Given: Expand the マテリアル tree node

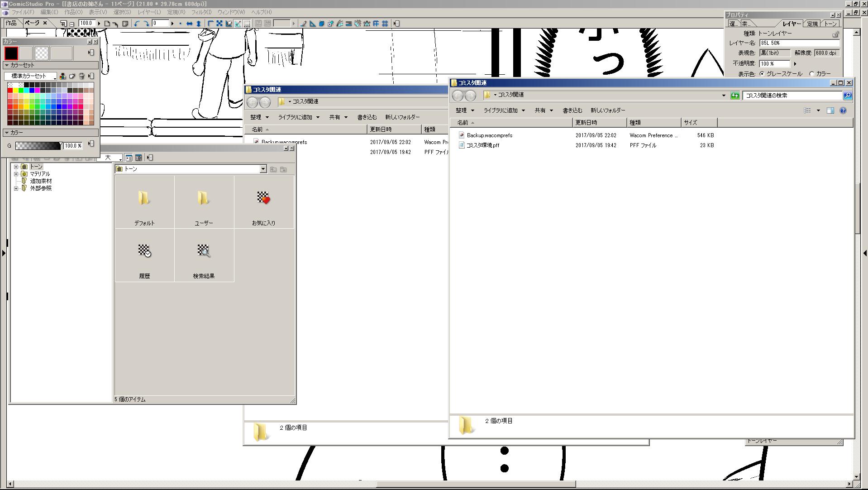Looking at the screenshot, I should 16,174.
